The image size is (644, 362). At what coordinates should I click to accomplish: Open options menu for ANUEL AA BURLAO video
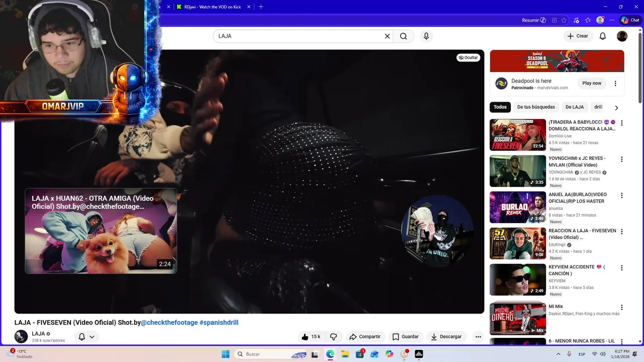(621, 195)
